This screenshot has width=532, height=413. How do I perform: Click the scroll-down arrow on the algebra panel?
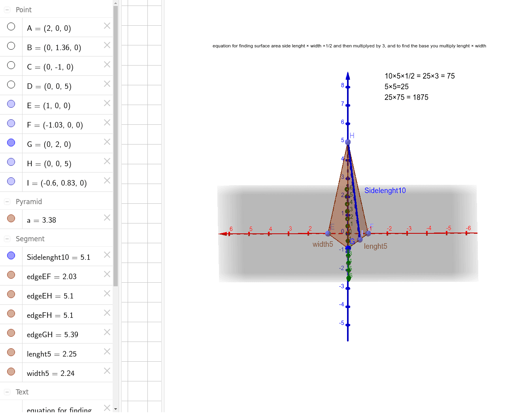coord(115,409)
